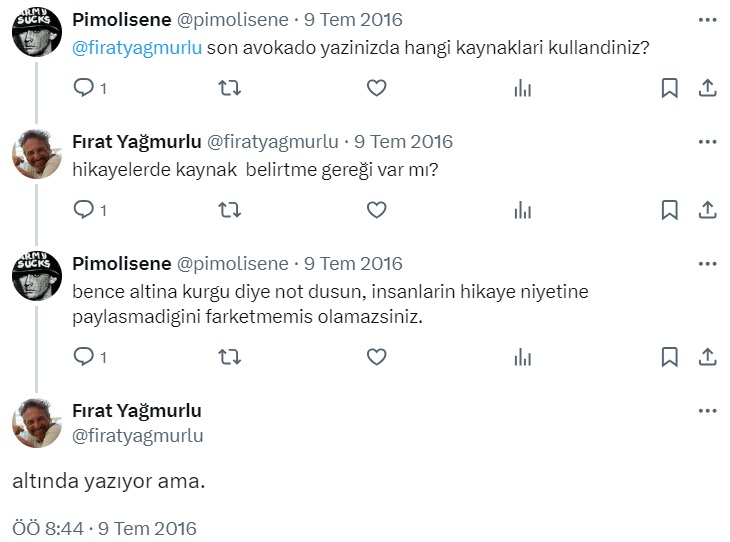Open Pimolisene's profile from first tweet name
730x542 pixels.
[x=121, y=19]
